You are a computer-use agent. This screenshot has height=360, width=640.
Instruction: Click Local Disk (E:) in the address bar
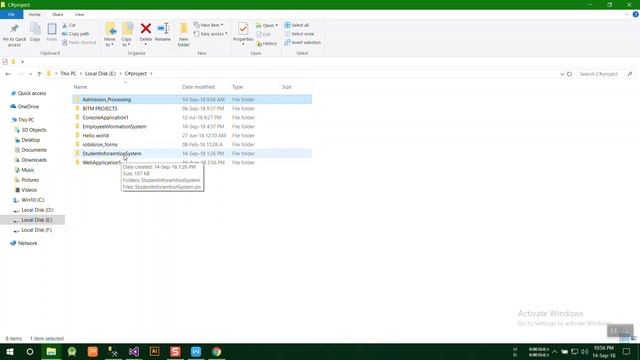100,73
